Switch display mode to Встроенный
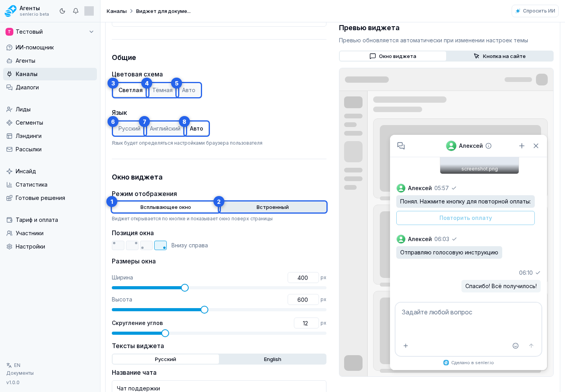This screenshot has height=392, width=565. 273,207
